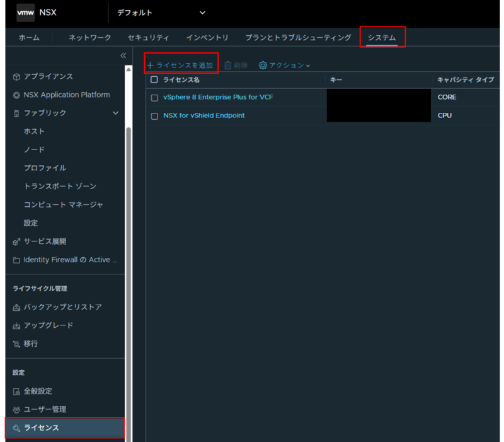The width and height of the screenshot is (504, 442).
Task: Click the ライセンス key icon
Action: (x=16, y=428)
